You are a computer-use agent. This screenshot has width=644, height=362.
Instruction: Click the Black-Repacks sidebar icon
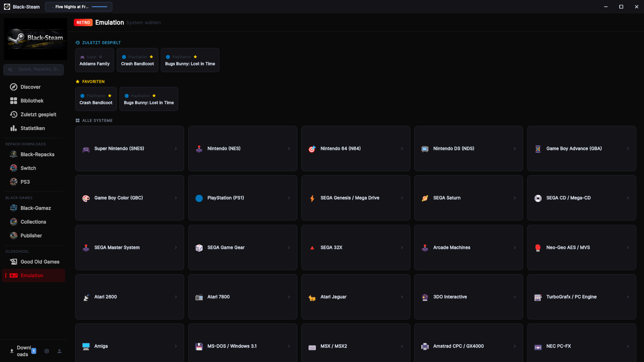[13, 154]
